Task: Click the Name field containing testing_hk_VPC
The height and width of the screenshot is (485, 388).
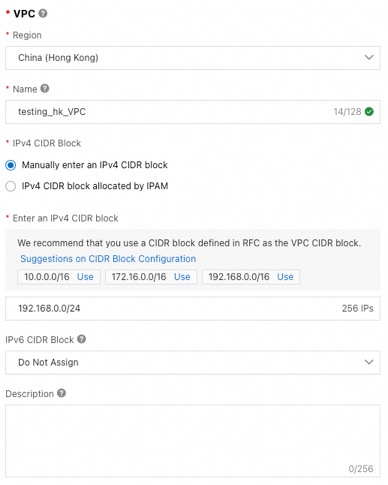Action: coord(193,112)
